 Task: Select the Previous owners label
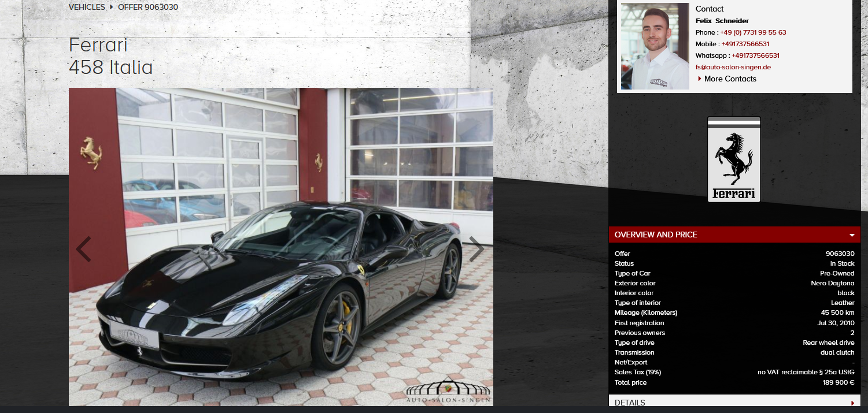(x=640, y=333)
